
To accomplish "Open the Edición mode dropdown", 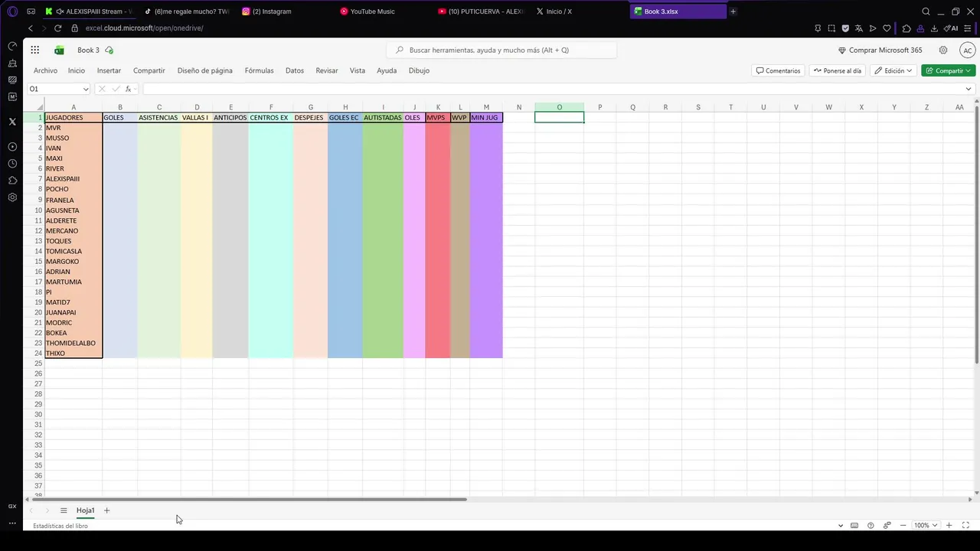I will coord(894,70).
